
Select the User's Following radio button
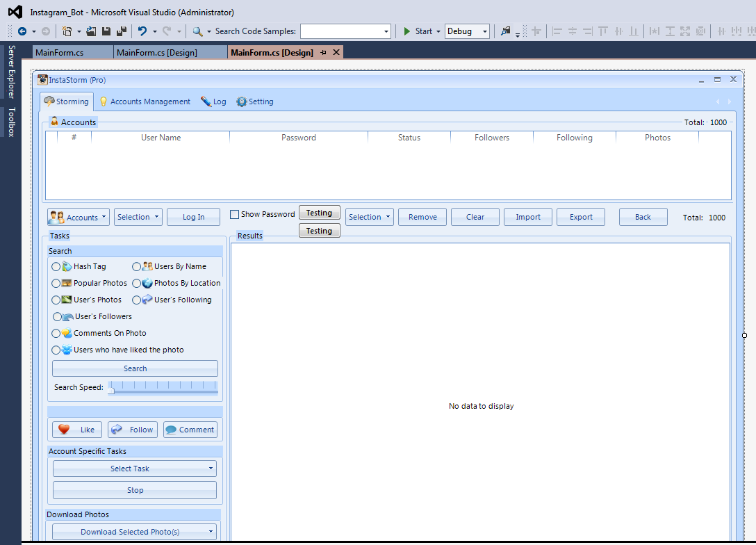coord(136,300)
